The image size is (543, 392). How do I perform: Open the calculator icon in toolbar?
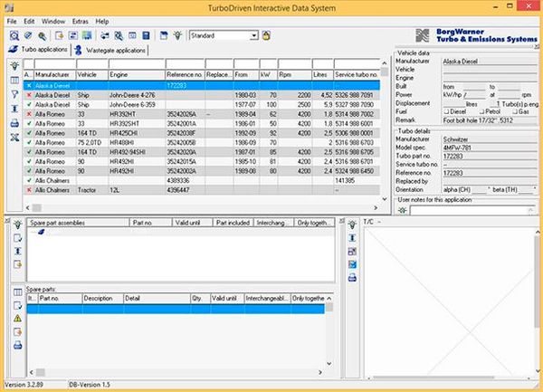coord(146,35)
